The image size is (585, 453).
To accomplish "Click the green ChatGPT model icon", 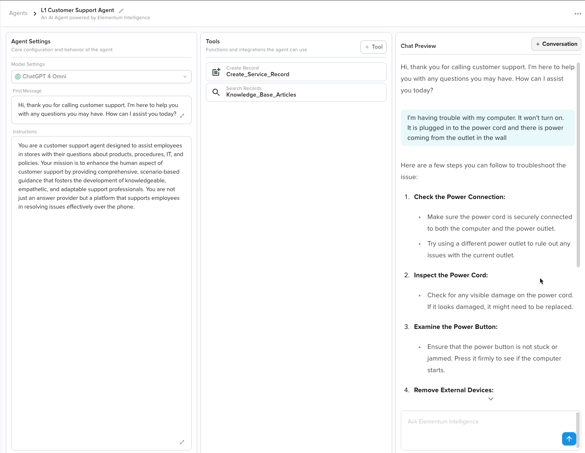I will coord(18,76).
